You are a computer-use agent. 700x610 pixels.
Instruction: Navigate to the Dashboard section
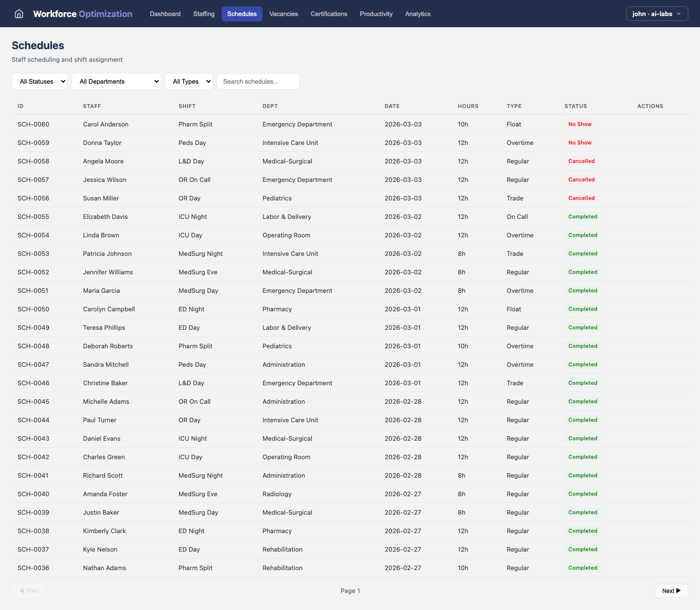coord(165,14)
